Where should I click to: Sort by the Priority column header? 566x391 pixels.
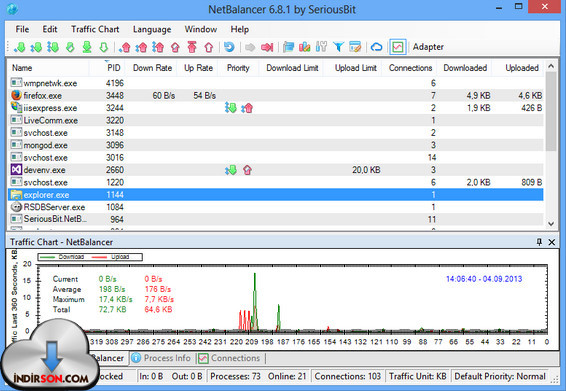click(238, 68)
